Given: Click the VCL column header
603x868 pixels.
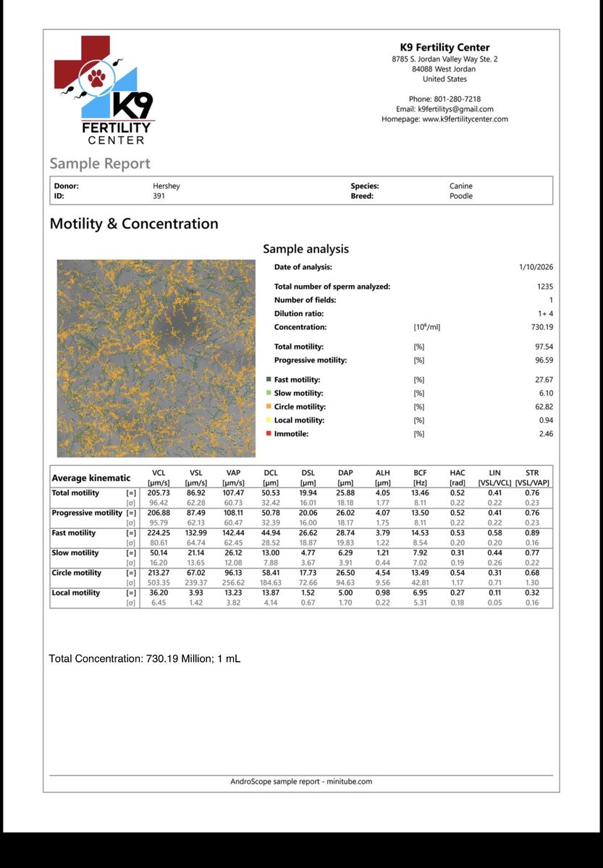Looking at the screenshot, I should [x=158, y=473].
